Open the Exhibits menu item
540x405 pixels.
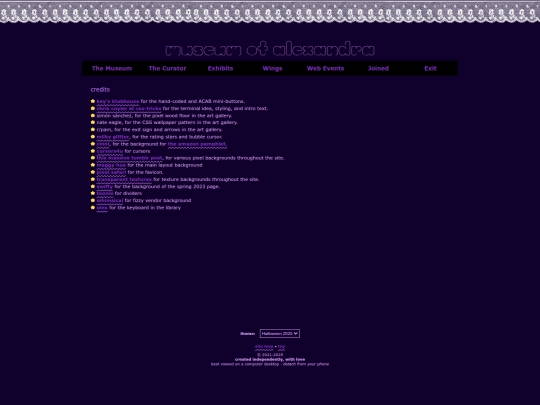(220, 68)
